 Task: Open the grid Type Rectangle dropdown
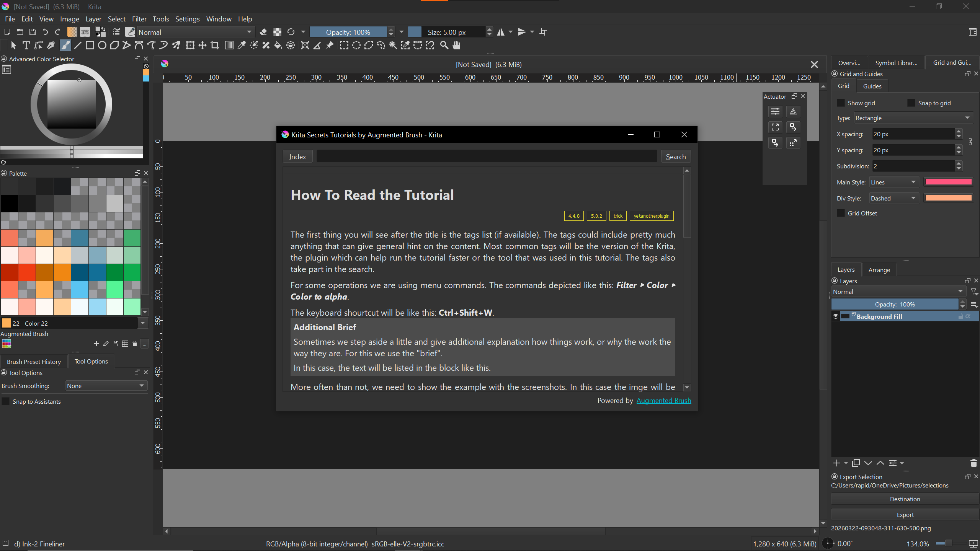click(x=913, y=118)
